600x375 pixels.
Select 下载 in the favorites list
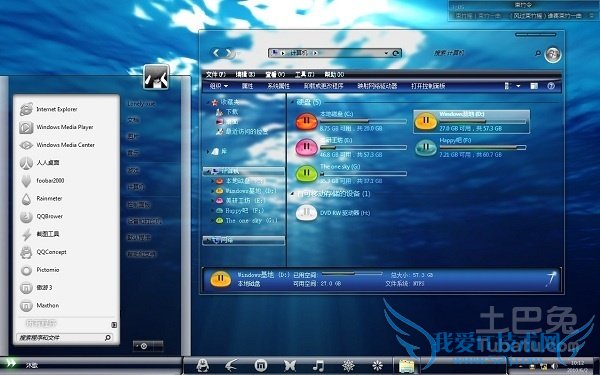pyautogui.click(x=232, y=112)
